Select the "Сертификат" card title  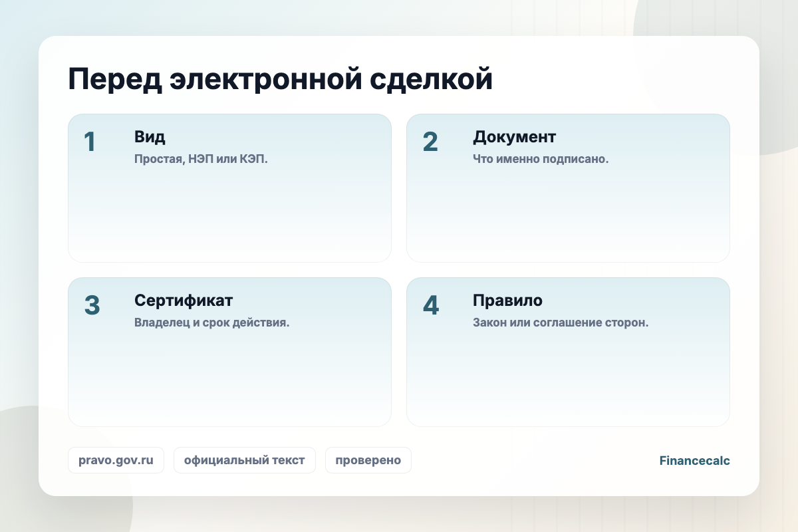[184, 301]
